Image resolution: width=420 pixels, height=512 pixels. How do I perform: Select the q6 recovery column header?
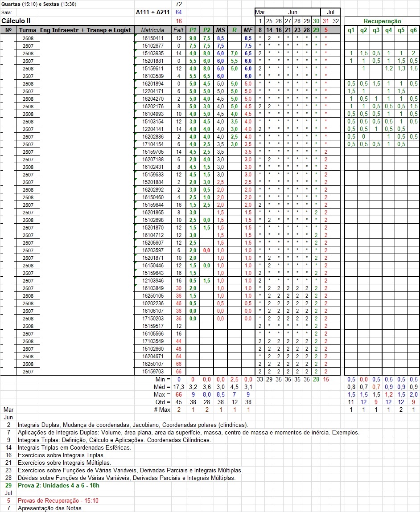point(413,30)
